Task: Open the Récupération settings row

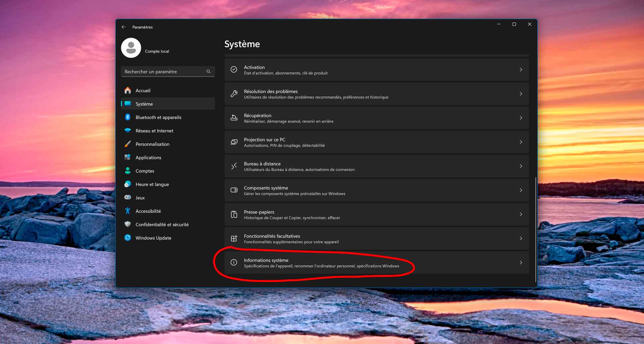Action: (377, 118)
